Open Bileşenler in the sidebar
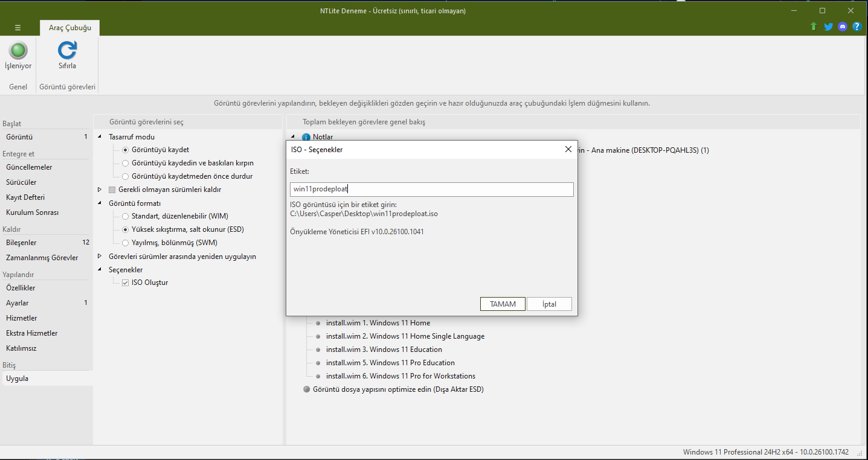This screenshot has width=868, height=460. pyautogui.click(x=47, y=243)
